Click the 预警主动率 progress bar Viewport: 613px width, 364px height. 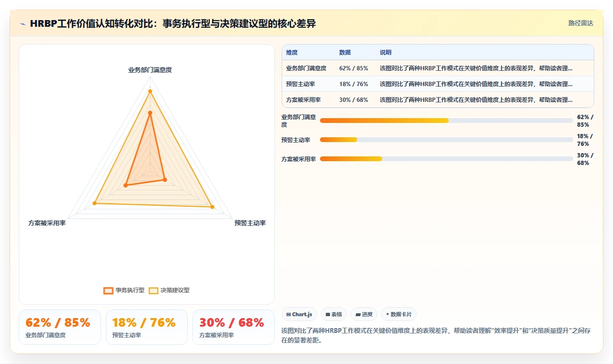click(x=446, y=140)
